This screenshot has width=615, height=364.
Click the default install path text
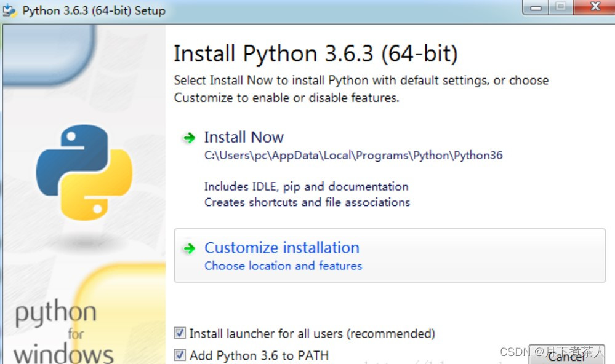[x=353, y=156]
